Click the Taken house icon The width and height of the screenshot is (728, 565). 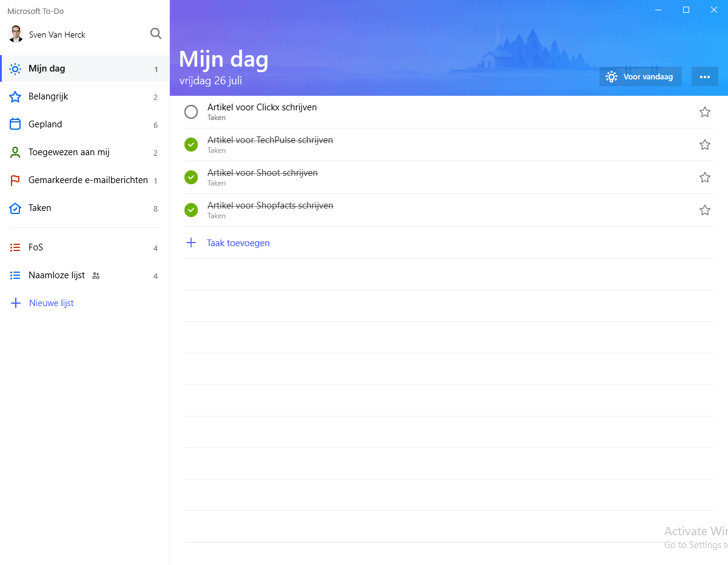[15, 208]
